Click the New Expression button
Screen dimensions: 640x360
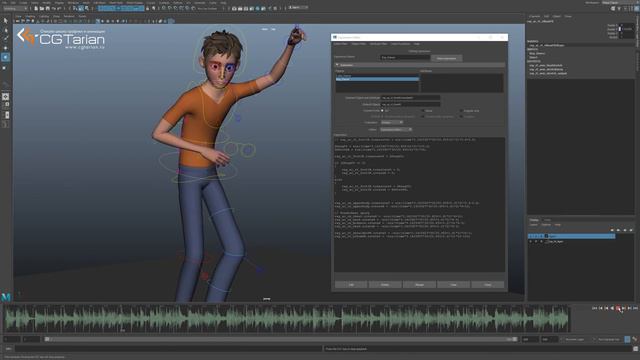pos(447,58)
